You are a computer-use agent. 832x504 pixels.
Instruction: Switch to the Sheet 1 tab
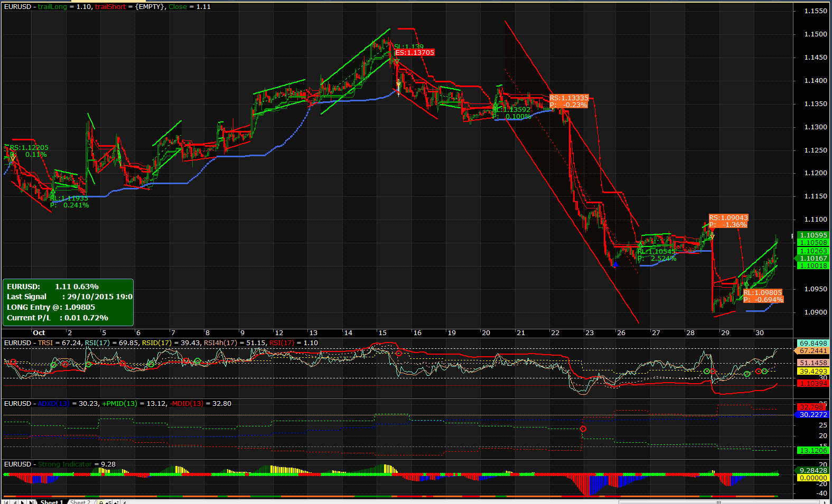[52, 502]
